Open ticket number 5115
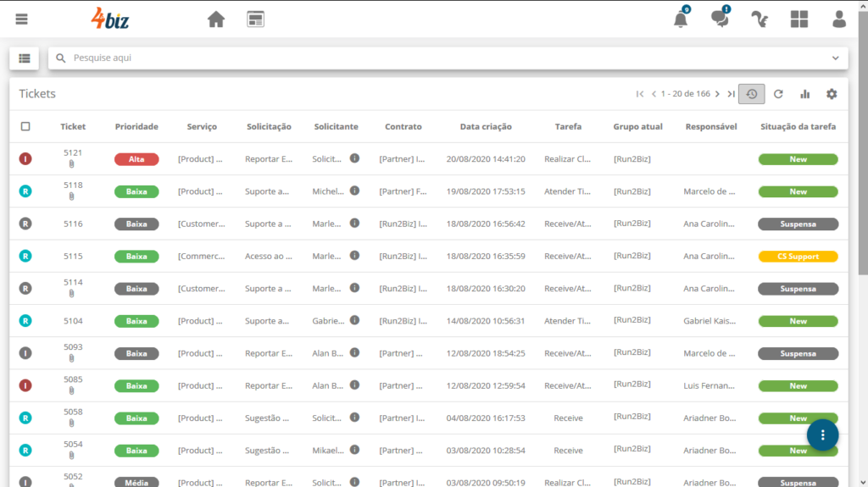This screenshot has height=487, width=868. pos(73,257)
